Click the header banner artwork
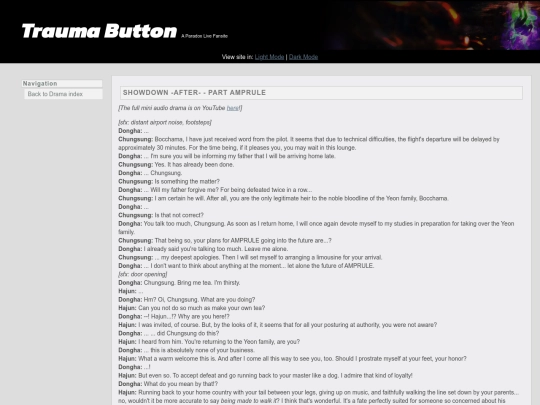The height and width of the screenshot is (405, 540). click(432, 25)
